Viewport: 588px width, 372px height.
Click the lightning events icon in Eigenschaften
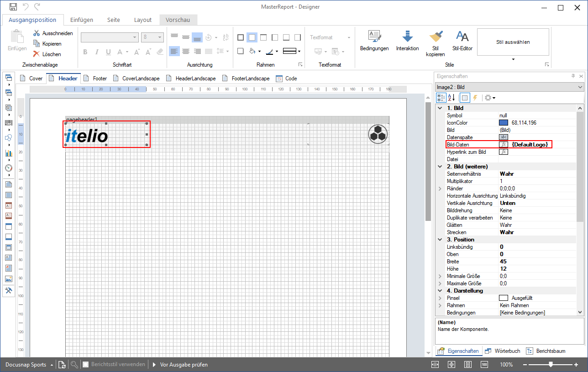tap(475, 98)
